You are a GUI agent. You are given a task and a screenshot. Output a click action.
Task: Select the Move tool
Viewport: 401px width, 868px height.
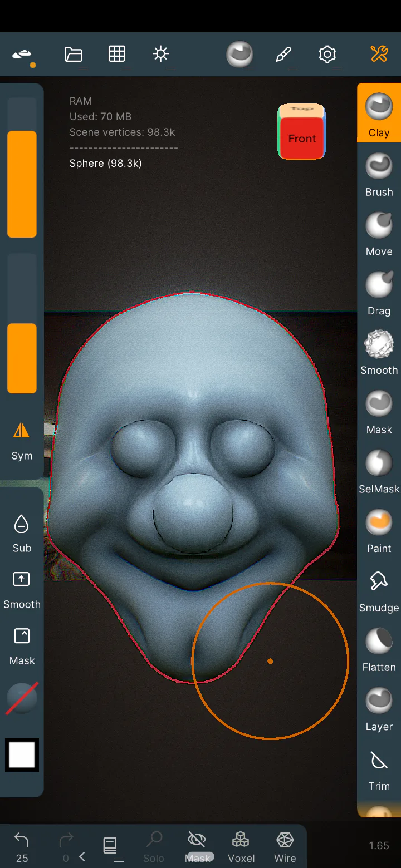coord(379,233)
